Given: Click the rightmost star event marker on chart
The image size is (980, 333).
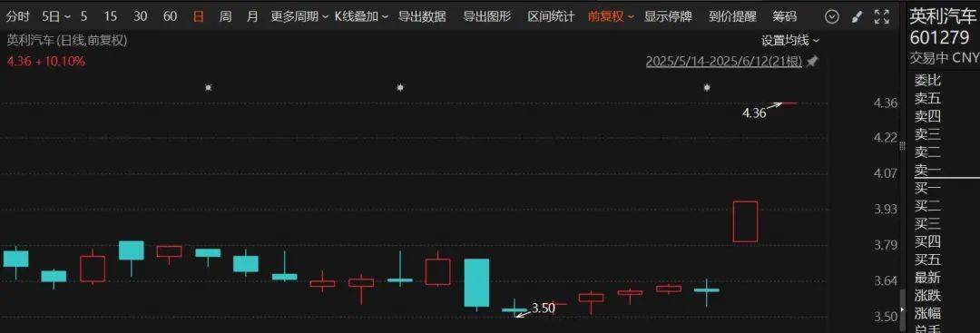Looking at the screenshot, I should click(x=706, y=87).
